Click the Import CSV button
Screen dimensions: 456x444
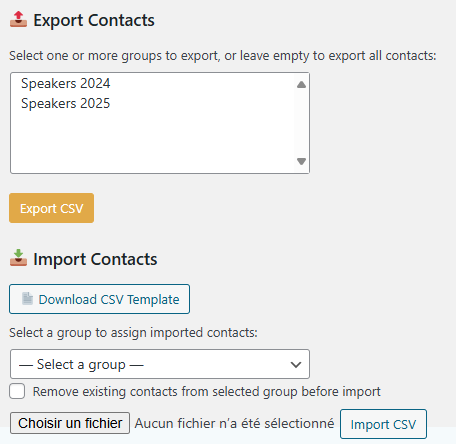click(x=383, y=424)
